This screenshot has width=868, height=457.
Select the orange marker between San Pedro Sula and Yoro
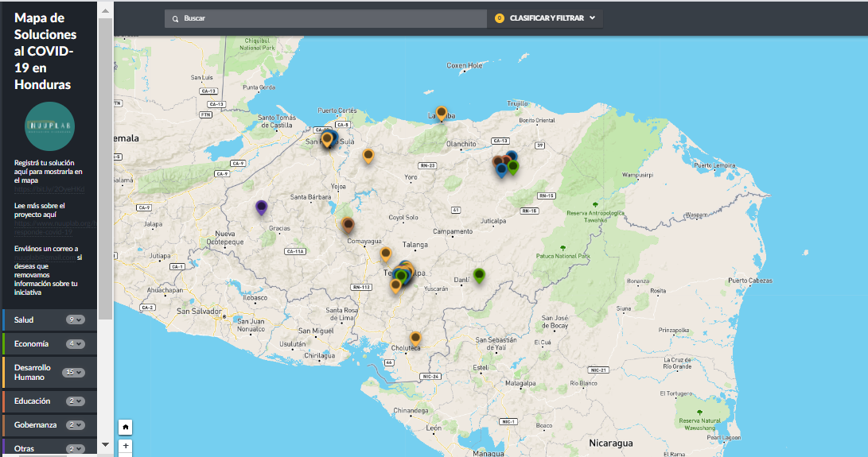point(368,156)
